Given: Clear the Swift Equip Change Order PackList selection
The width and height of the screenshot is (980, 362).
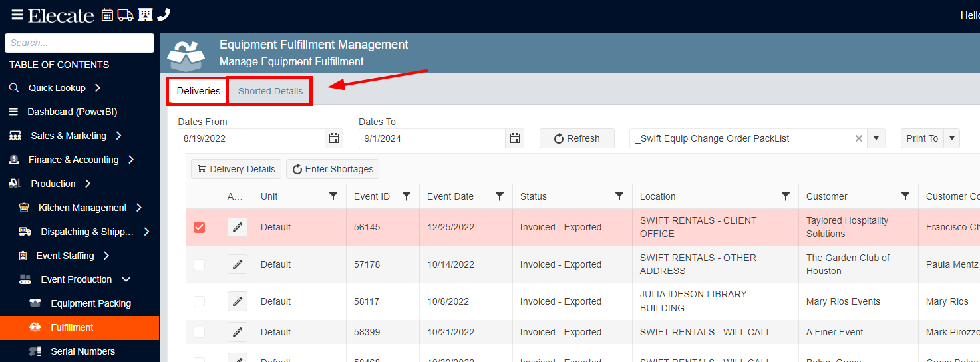Looking at the screenshot, I should coord(858,138).
